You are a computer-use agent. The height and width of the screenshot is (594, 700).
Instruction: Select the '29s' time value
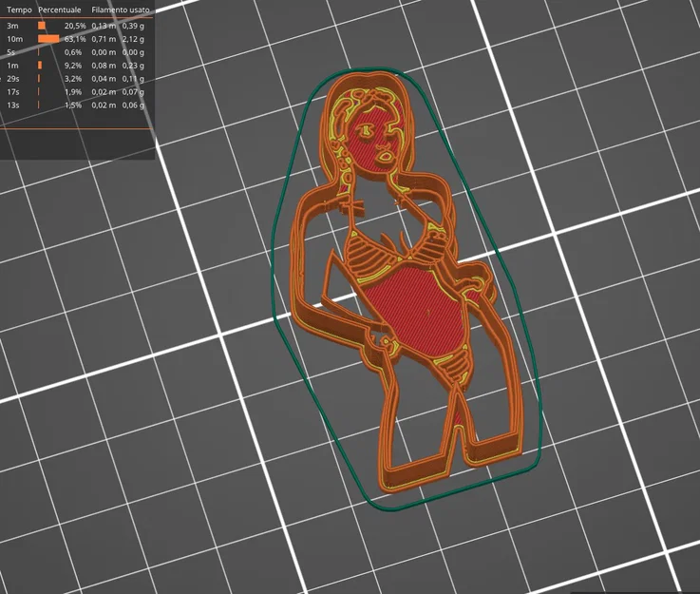[13, 79]
